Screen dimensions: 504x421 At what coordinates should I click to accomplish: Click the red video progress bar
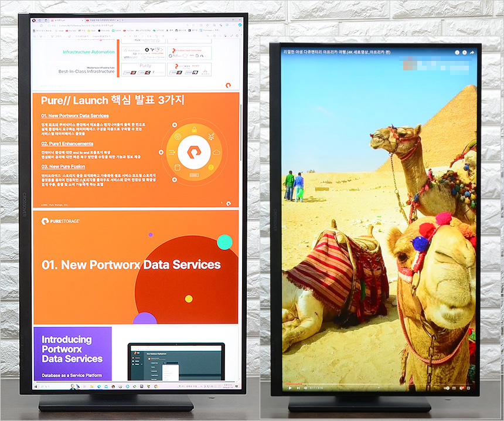[293, 383]
